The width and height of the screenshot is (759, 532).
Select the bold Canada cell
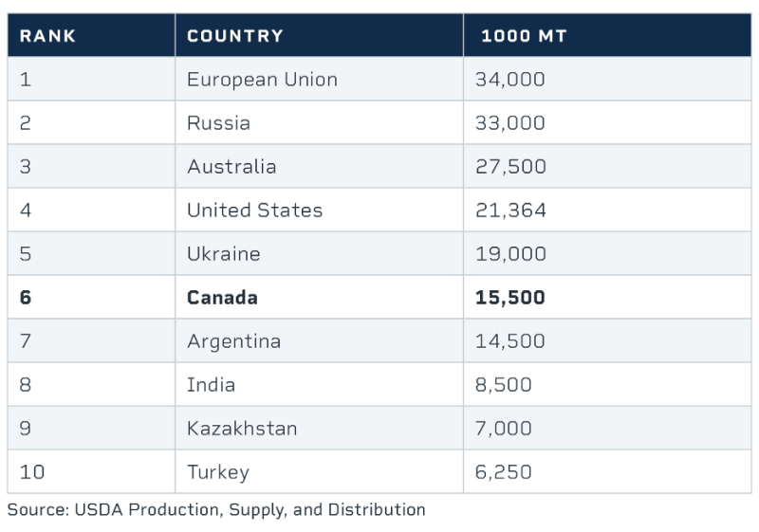coord(222,298)
